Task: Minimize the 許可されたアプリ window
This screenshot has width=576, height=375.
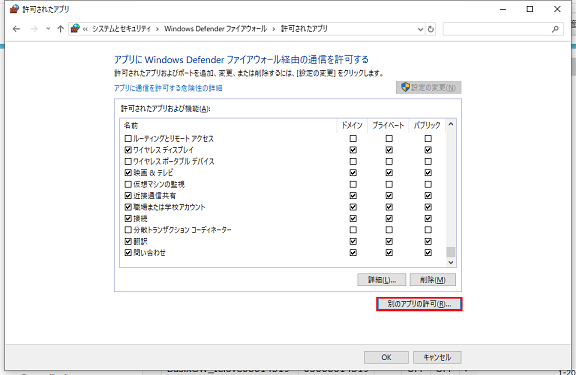Action: [503, 9]
